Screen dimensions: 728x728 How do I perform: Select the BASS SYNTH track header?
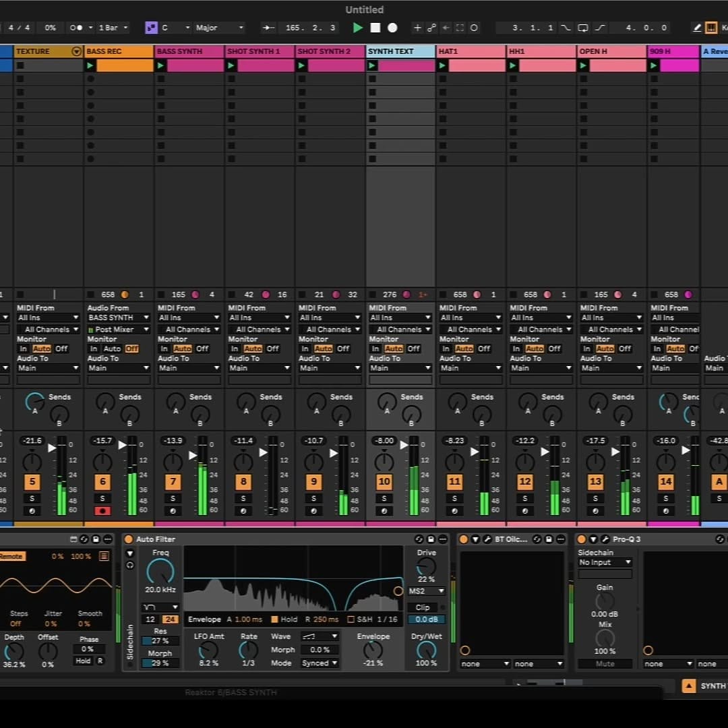coord(189,51)
